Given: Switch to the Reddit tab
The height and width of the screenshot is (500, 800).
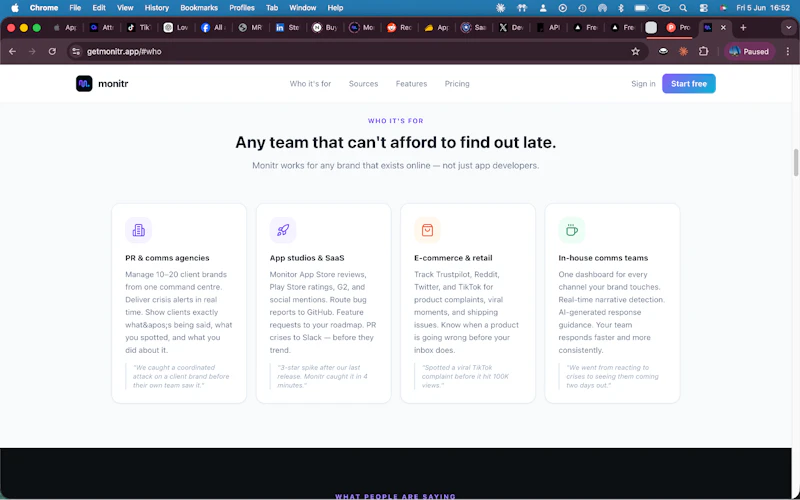Looking at the screenshot, I should (x=400, y=28).
